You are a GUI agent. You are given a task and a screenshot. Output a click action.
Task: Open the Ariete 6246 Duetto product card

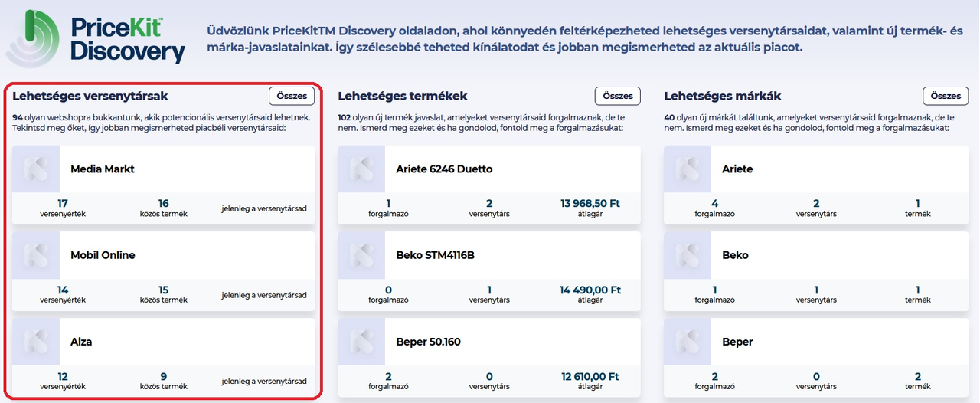(490, 185)
